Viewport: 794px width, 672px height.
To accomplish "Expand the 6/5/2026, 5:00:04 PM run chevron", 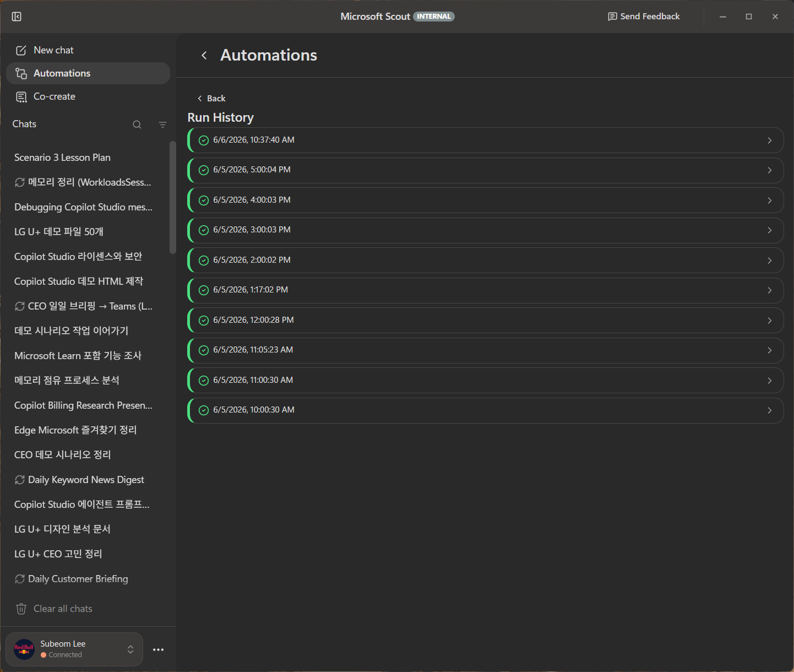I will tap(770, 170).
